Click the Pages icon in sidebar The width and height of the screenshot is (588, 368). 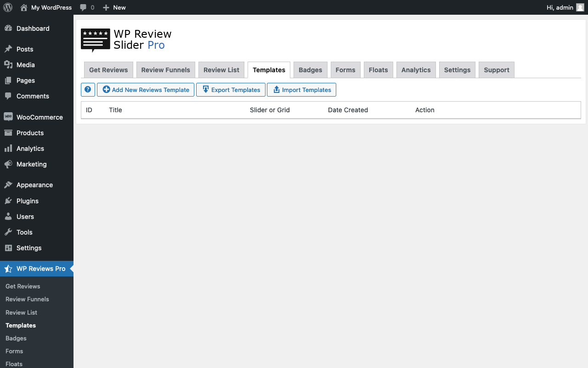[8, 80]
